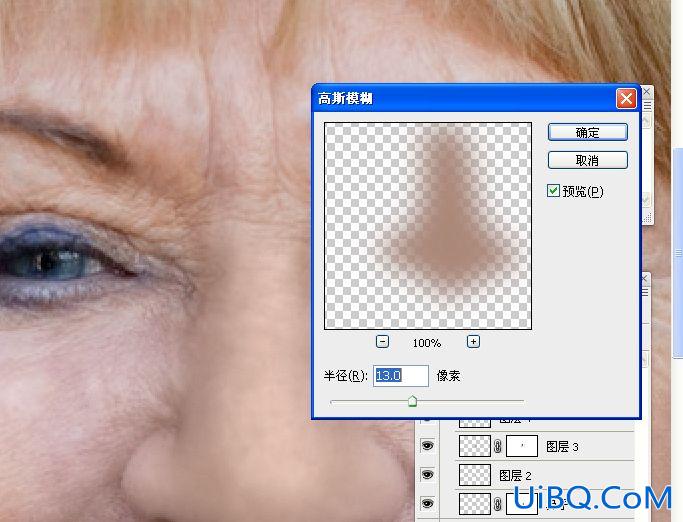Open the lower palette's flyout menu icon
Image resolution: width=683 pixels, height=522 pixels.
(646, 292)
